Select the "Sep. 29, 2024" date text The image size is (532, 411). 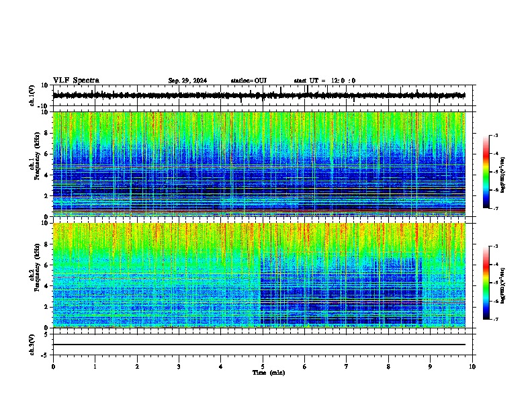(x=187, y=81)
